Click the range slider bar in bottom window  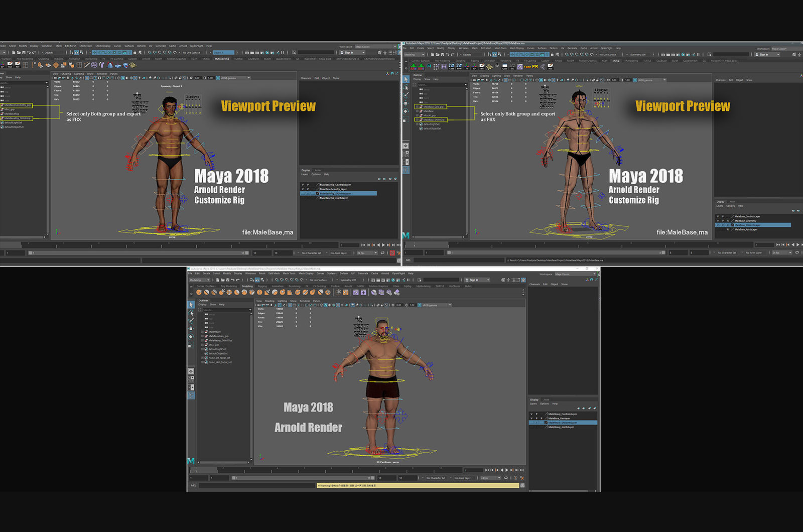pos(303,478)
